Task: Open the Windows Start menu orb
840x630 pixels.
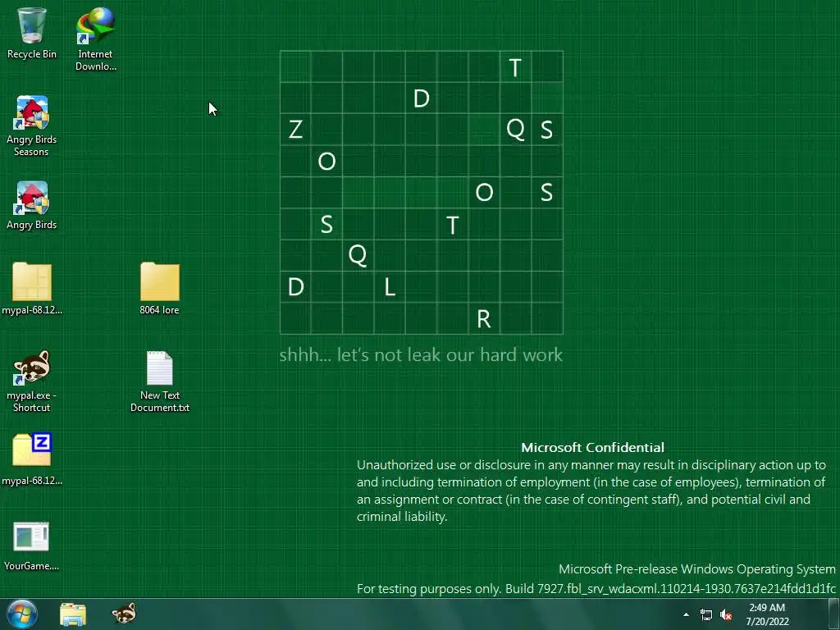Action: click(22, 614)
